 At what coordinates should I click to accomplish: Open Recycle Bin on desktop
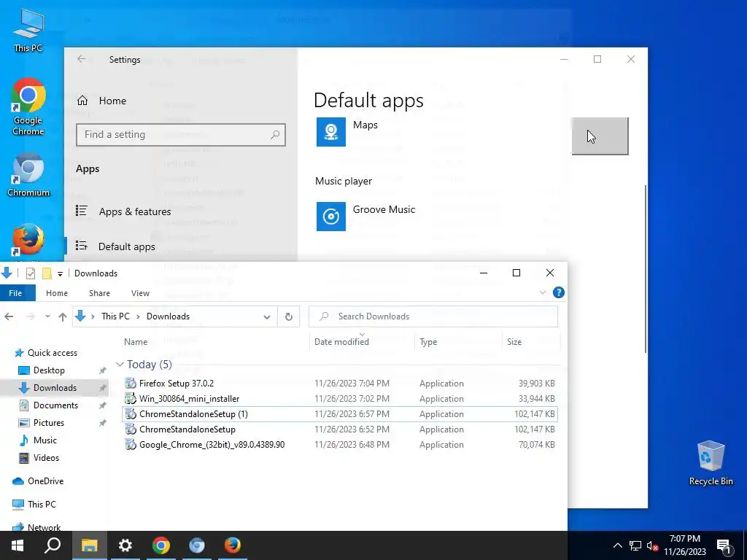711,463
